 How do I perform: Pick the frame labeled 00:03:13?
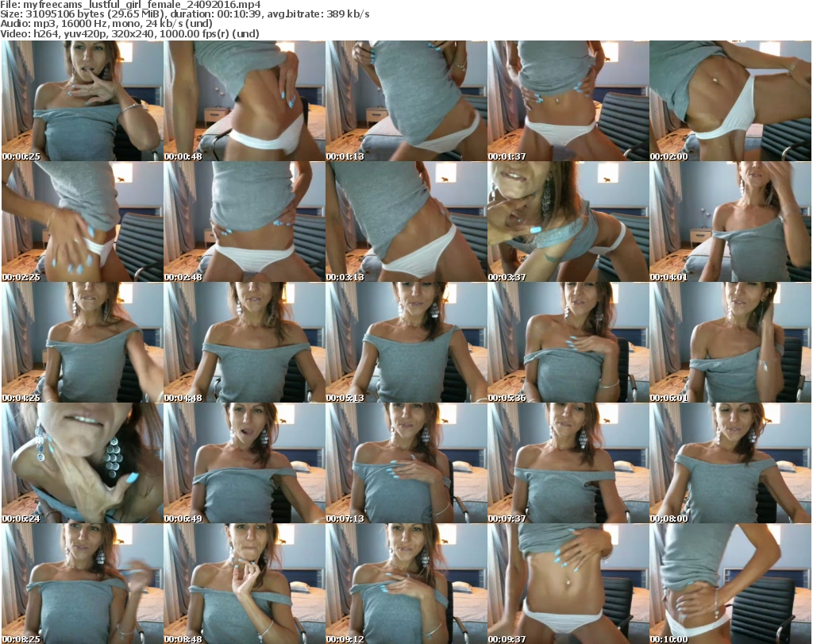[406, 222]
